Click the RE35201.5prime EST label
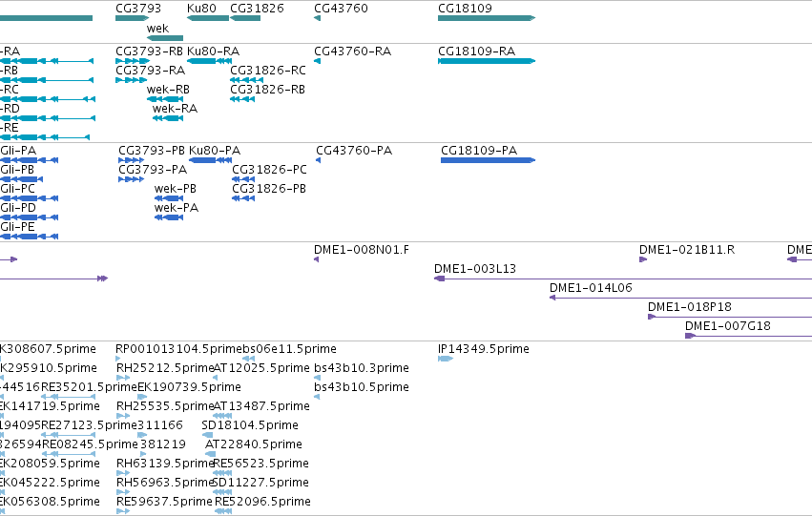 coord(89,387)
